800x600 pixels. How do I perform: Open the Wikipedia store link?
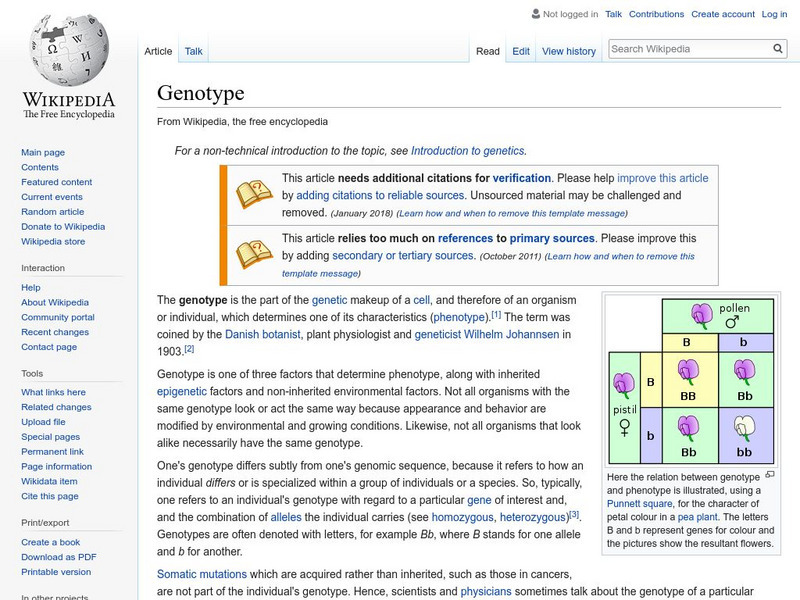coord(53,241)
